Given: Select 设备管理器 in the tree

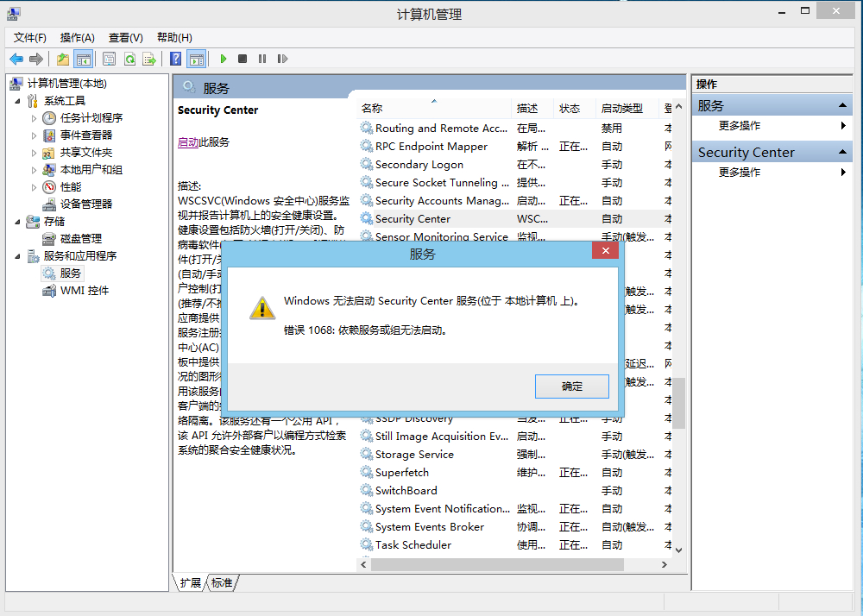Looking at the screenshot, I should pyautogui.click(x=85, y=204).
